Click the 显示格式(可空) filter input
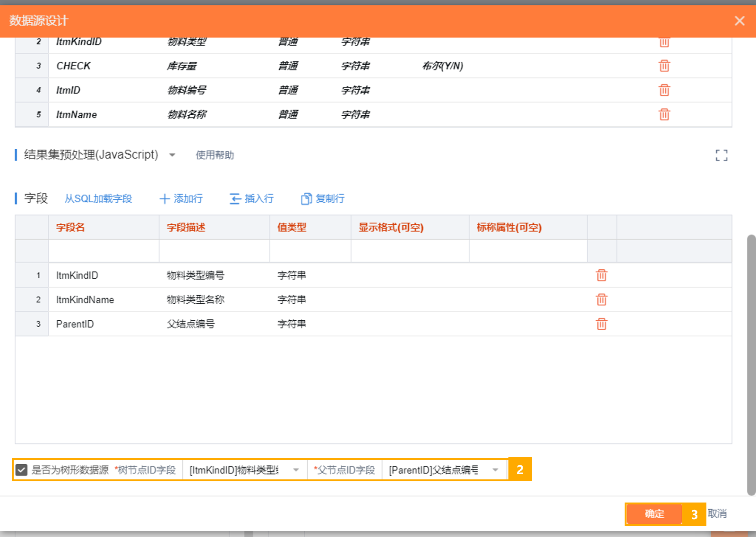 point(410,251)
